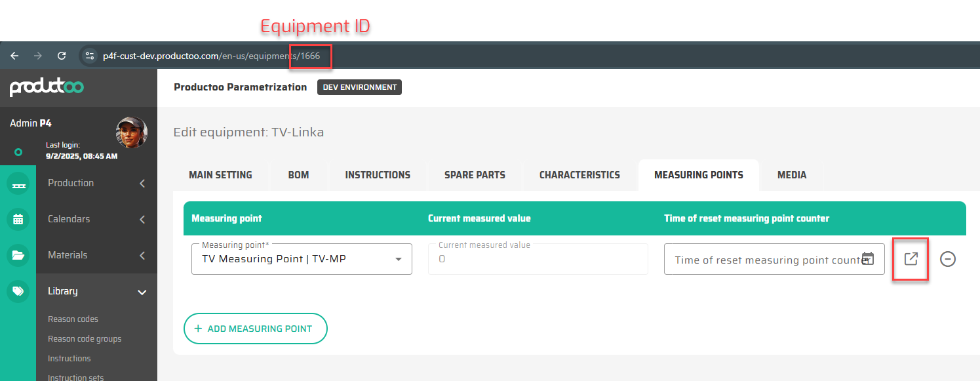Click the reset time input field
Screen dimensions: 980x381
(x=764, y=260)
